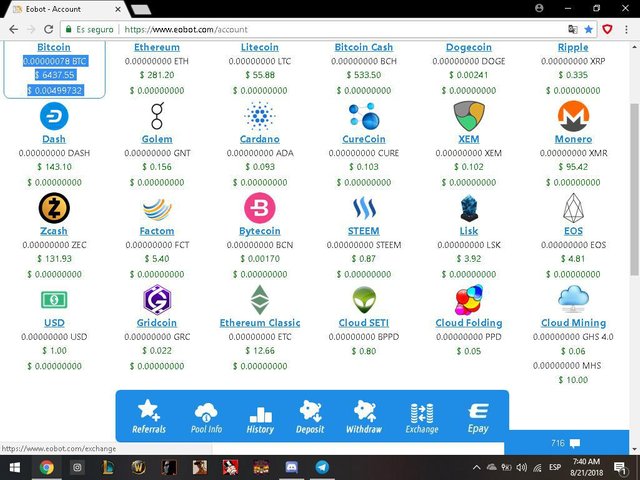Open Chrome three-dot menu
Viewport: 640px width, 480px height.
(x=626, y=29)
